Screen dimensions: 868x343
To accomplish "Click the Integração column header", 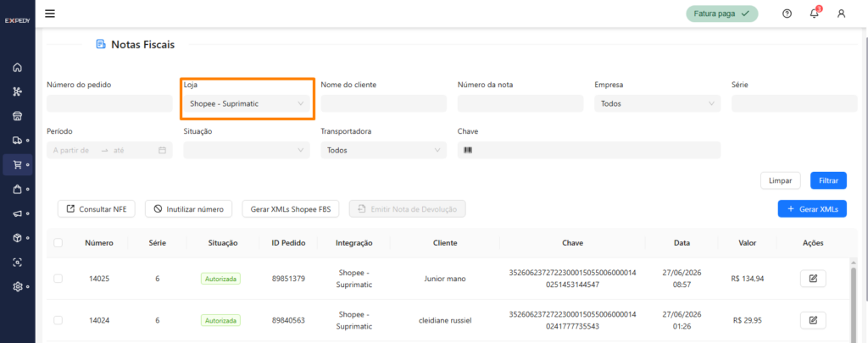I will [354, 243].
